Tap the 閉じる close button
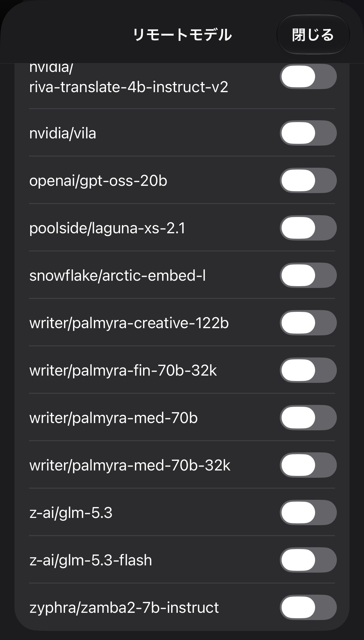 tap(313, 34)
